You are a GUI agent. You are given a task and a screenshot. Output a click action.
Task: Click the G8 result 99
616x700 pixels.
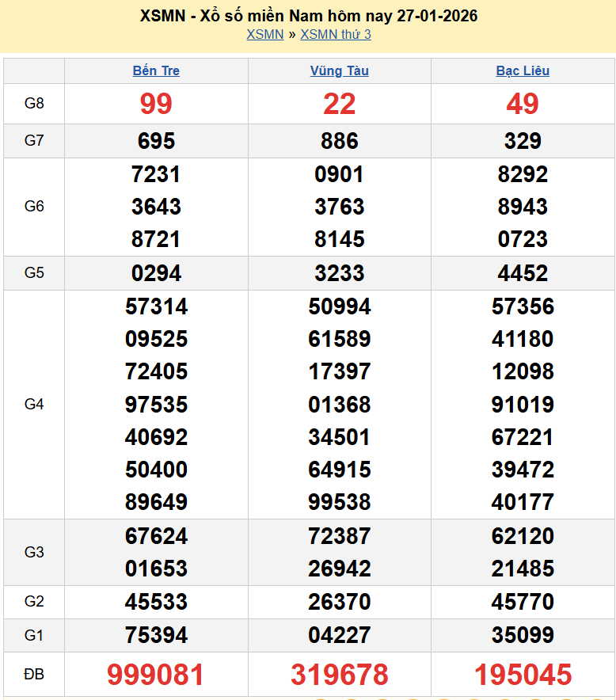156,104
